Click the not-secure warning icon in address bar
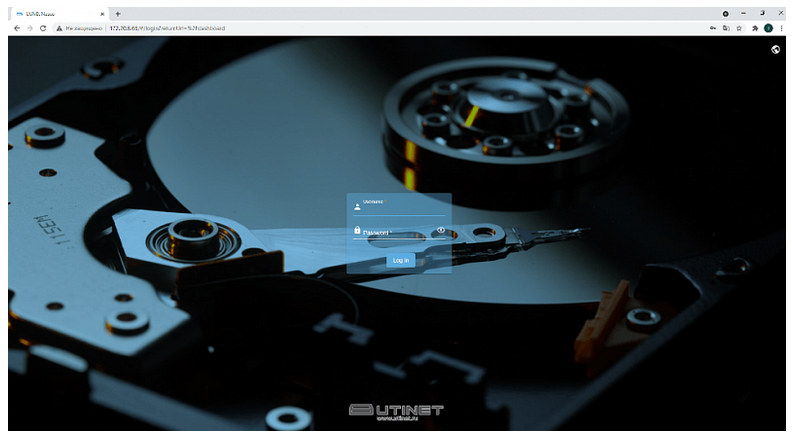The image size is (792, 438). [x=60, y=28]
